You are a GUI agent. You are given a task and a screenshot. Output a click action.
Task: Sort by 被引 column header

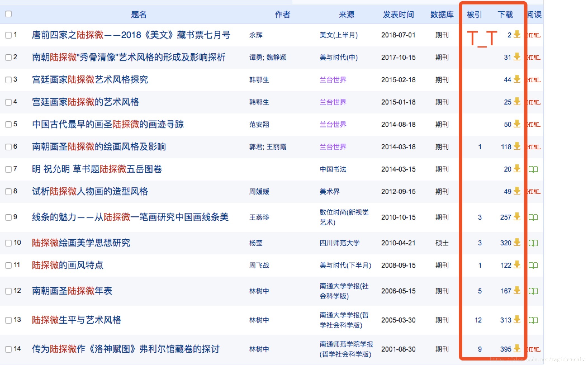click(474, 15)
